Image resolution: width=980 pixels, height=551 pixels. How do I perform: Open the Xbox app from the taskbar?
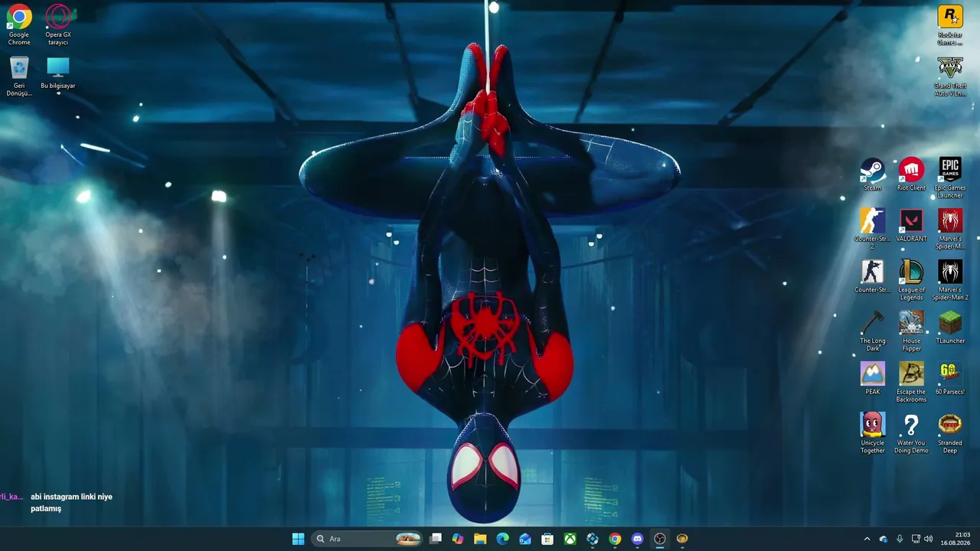570,539
